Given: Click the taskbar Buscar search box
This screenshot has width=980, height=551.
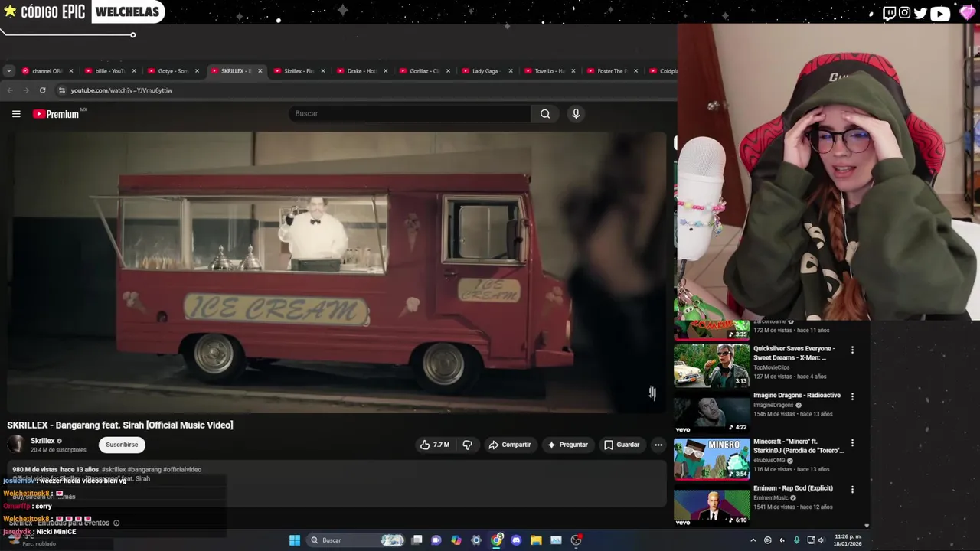Looking at the screenshot, I should (355, 540).
